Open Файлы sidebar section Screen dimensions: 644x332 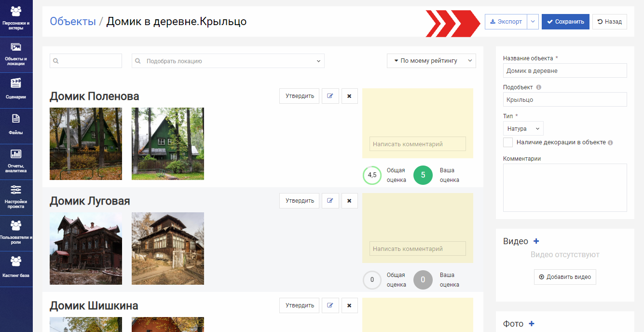click(x=16, y=126)
